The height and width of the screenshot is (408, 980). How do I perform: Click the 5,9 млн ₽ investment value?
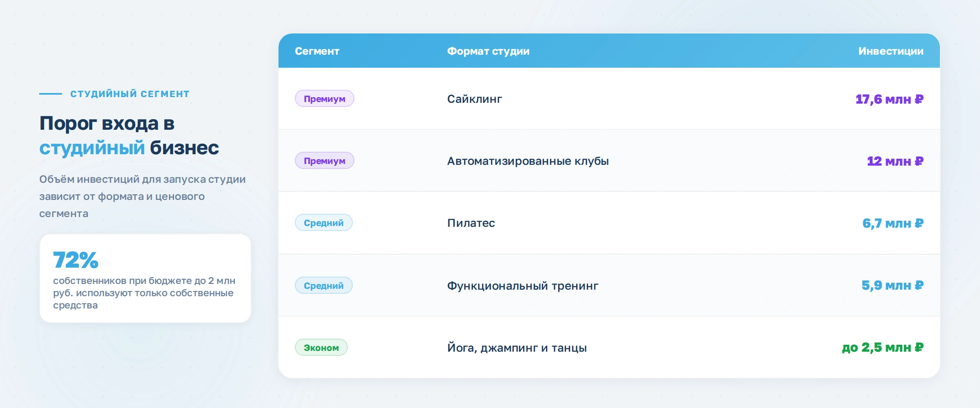coord(892,285)
